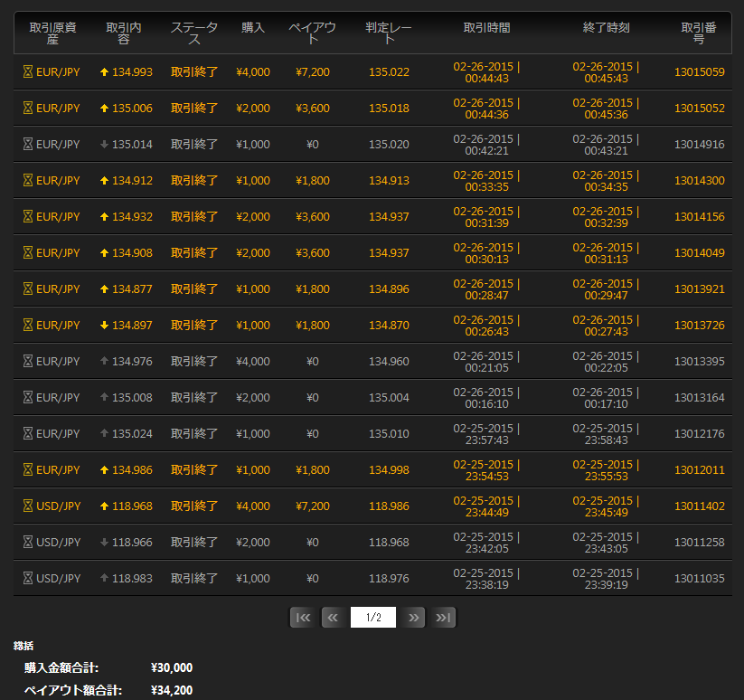The height and width of the screenshot is (700, 744).
Task: Jump to last page of trades
Action: [443, 618]
